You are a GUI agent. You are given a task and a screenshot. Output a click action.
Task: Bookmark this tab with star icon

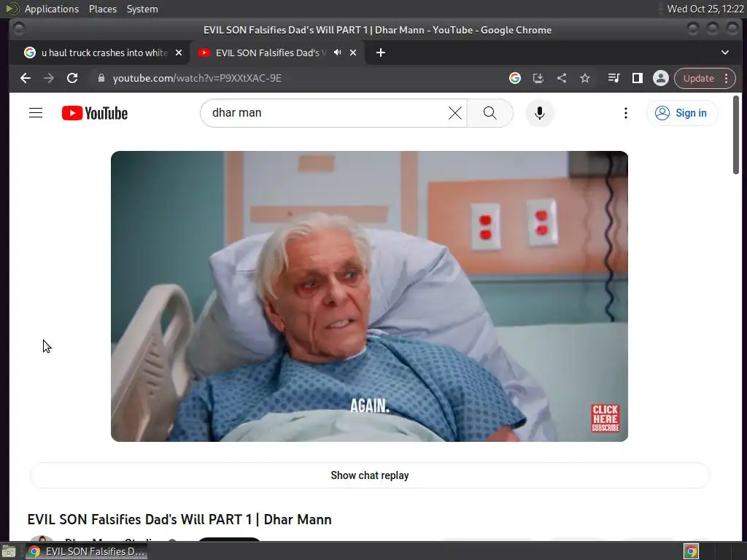tap(585, 78)
